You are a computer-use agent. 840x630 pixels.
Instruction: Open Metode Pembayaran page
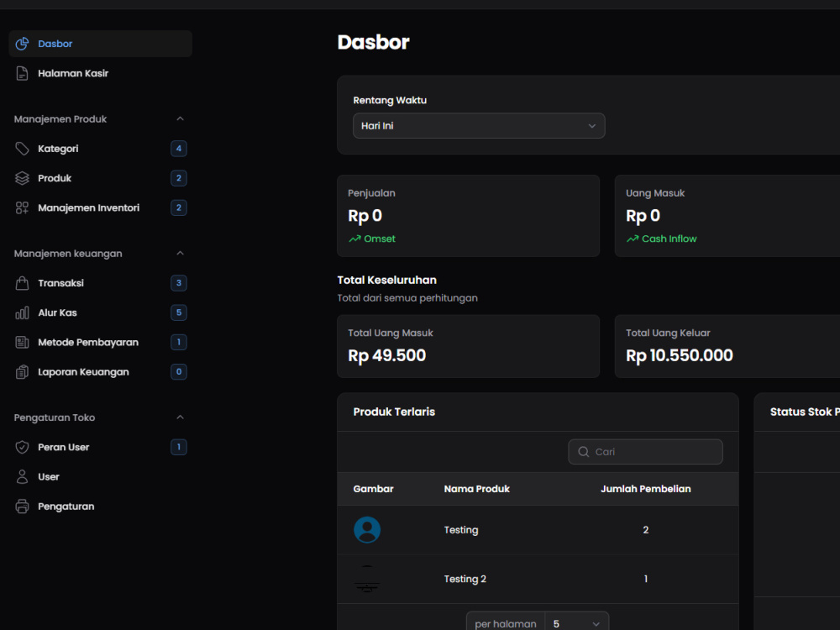(x=101, y=343)
